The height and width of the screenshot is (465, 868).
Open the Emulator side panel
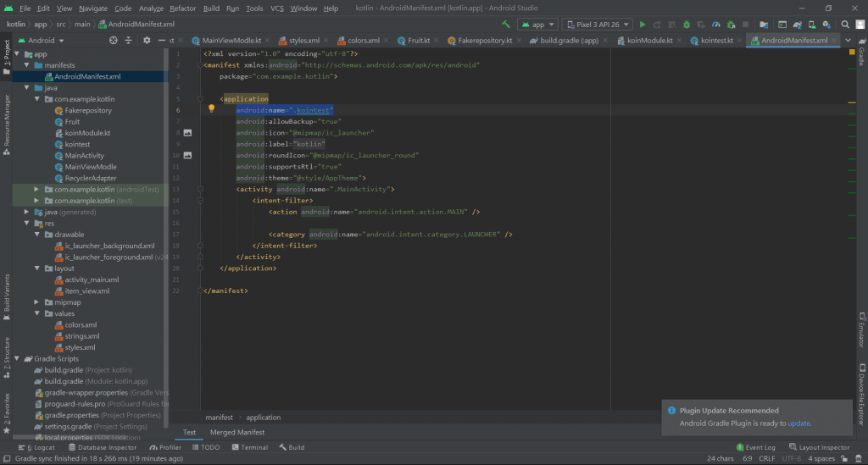(862, 330)
